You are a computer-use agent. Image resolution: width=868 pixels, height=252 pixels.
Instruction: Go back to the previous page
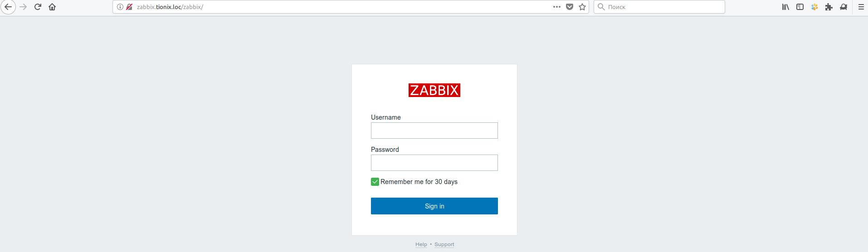(8, 7)
